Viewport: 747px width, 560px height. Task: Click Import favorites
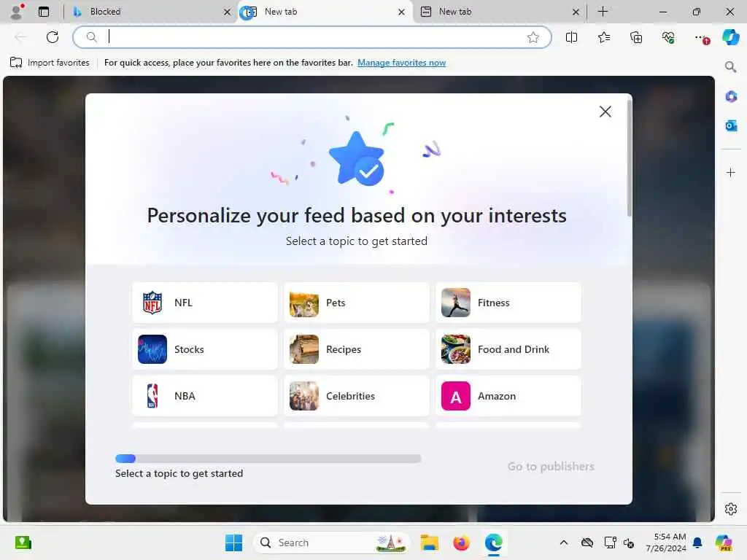(50, 63)
